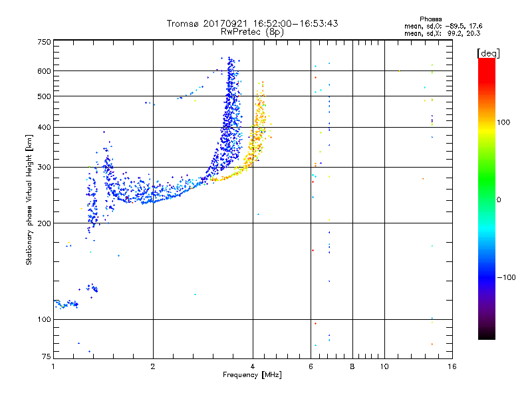Click the blue E-layer echo cluster near 110 km
532x399 pixels.
[x=66, y=304]
